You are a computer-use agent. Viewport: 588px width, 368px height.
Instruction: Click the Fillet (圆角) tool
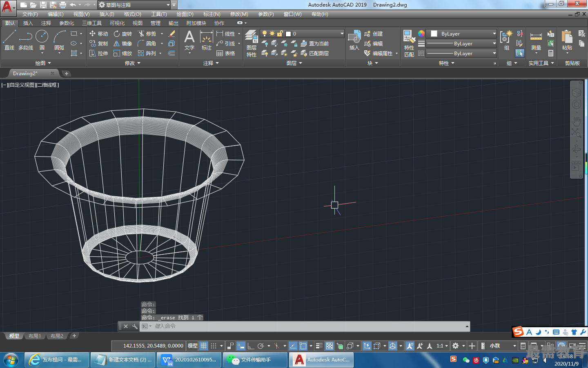click(x=147, y=43)
